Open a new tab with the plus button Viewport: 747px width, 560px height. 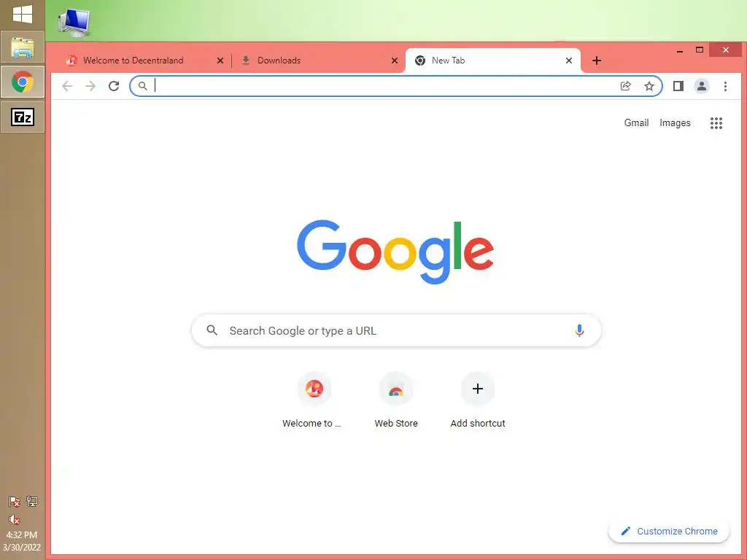tap(597, 61)
